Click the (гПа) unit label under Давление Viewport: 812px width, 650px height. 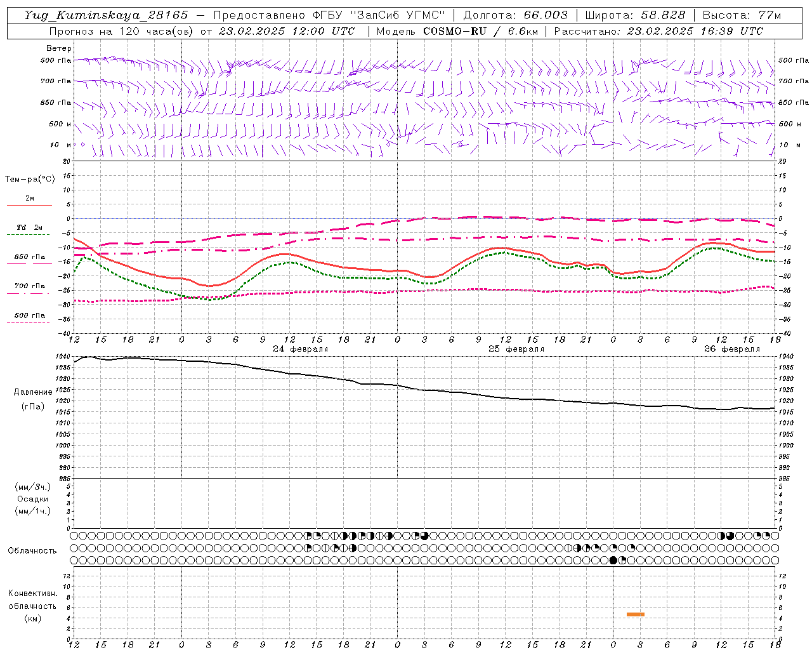click(x=32, y=407)
